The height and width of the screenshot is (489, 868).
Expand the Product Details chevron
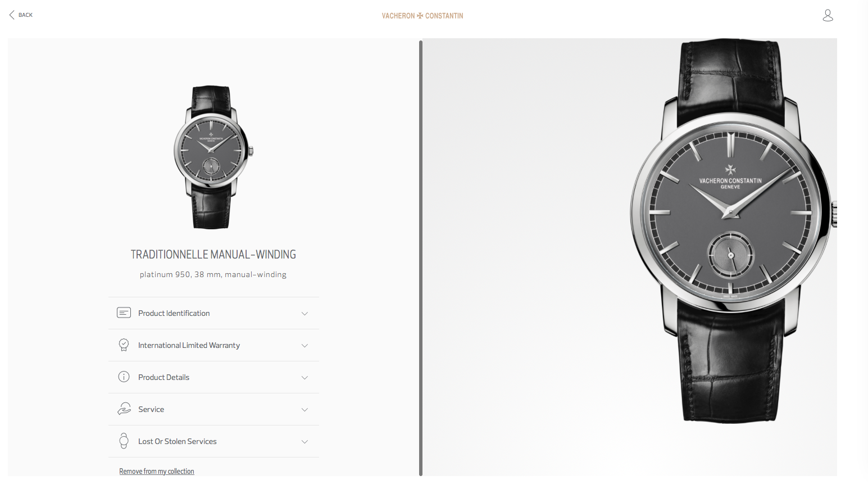click(x=305, y=378)
